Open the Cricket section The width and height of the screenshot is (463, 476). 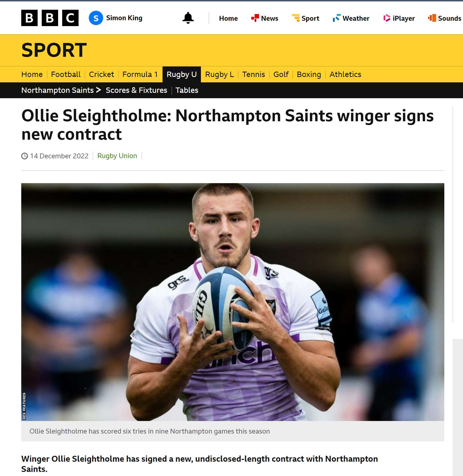[101, 74]
